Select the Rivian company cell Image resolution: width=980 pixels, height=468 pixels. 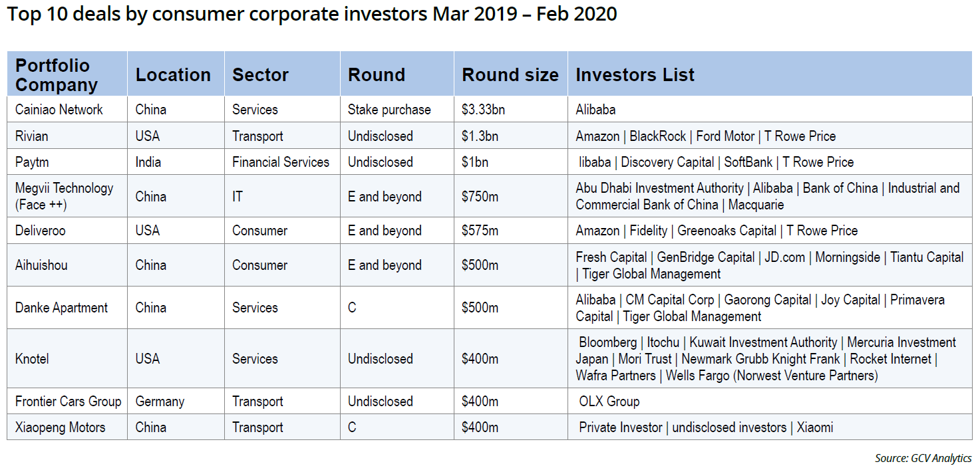[32, 136]
